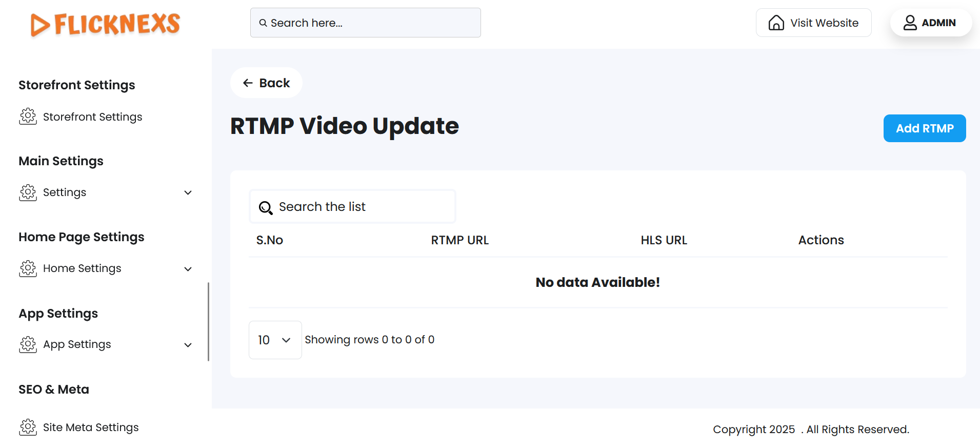
Task: Click the sidebar vertical scrollbar
Action: click(x=208, y=321)
